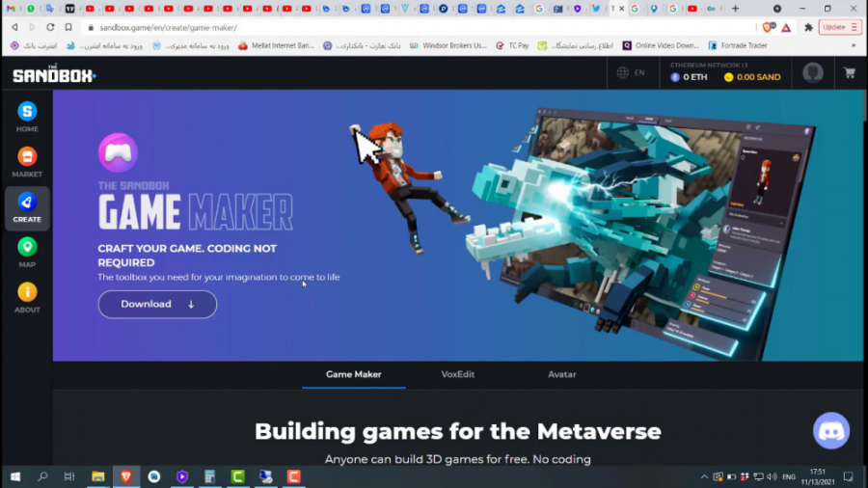
Task: Open the Windows Start menu
Action: coord(14,476)
